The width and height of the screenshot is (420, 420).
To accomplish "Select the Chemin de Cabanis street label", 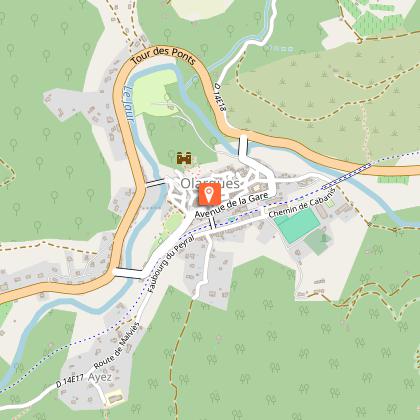I will point(301,203).
